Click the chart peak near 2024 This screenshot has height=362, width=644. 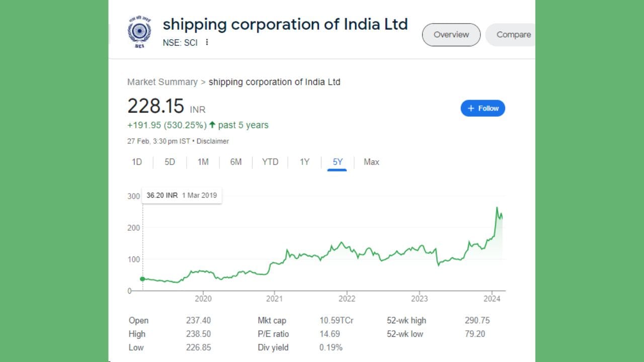[497, 208]
